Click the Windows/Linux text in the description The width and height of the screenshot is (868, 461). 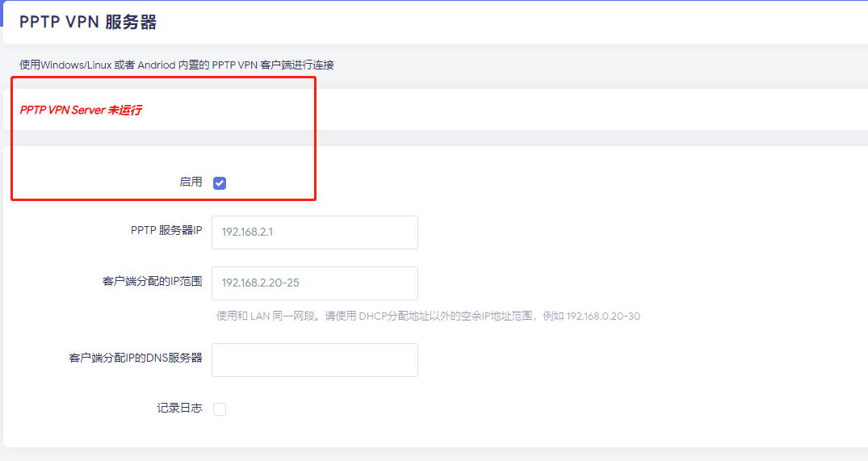click(76, 65)
